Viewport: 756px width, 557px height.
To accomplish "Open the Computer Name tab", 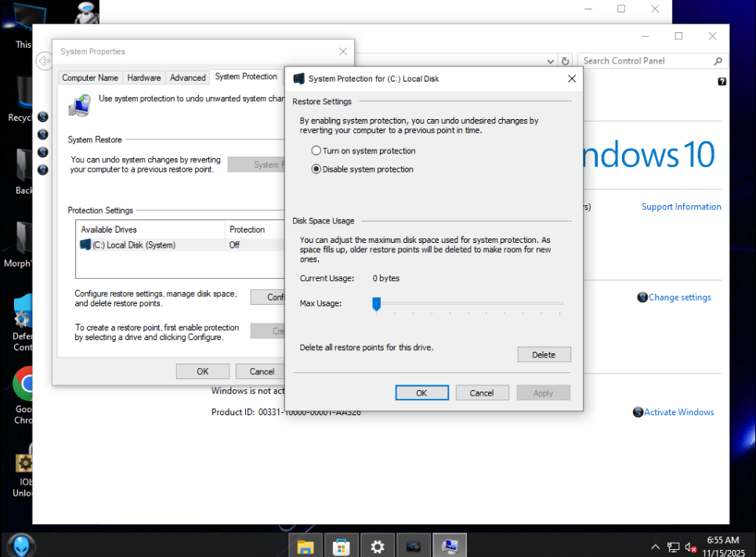I will 90,78.
